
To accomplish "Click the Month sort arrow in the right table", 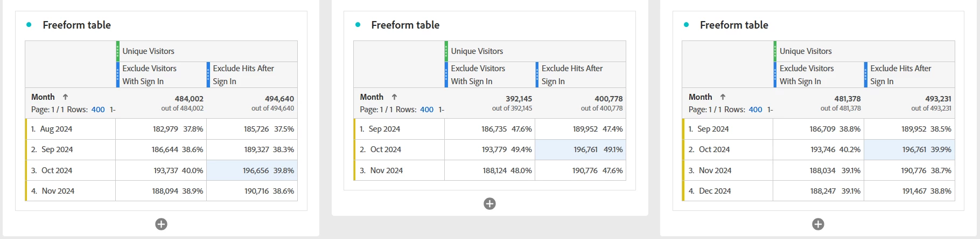I will point(723,97).
